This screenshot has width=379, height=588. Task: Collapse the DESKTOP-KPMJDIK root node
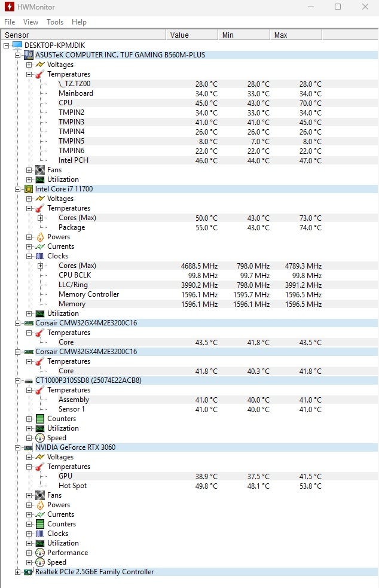click(x=7, y=45)
